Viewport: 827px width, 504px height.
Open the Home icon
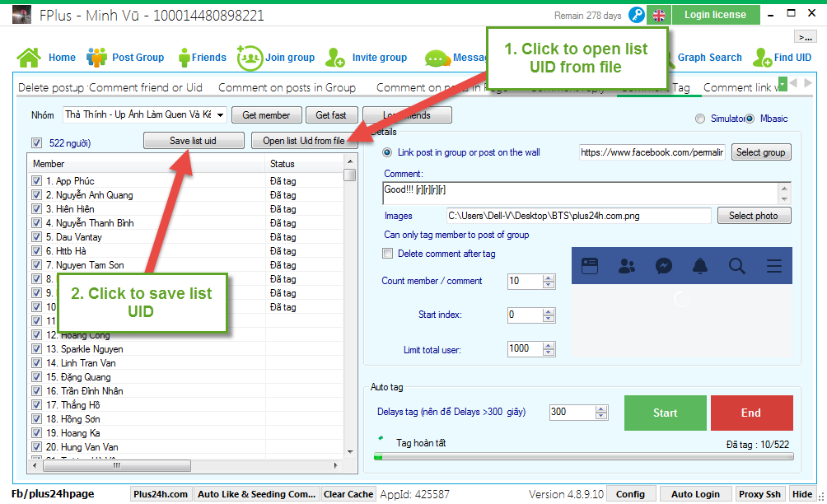tap(29, 58)
